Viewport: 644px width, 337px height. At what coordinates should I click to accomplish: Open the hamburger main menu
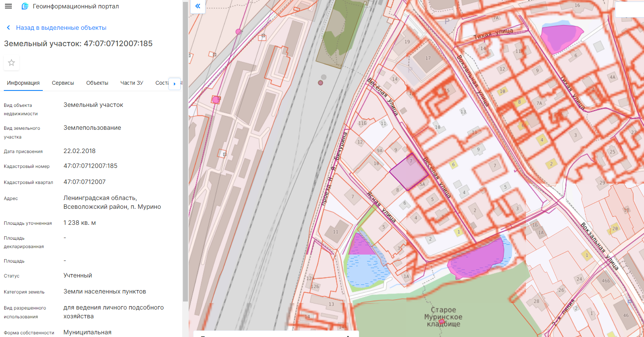click(x=8, y=6)
